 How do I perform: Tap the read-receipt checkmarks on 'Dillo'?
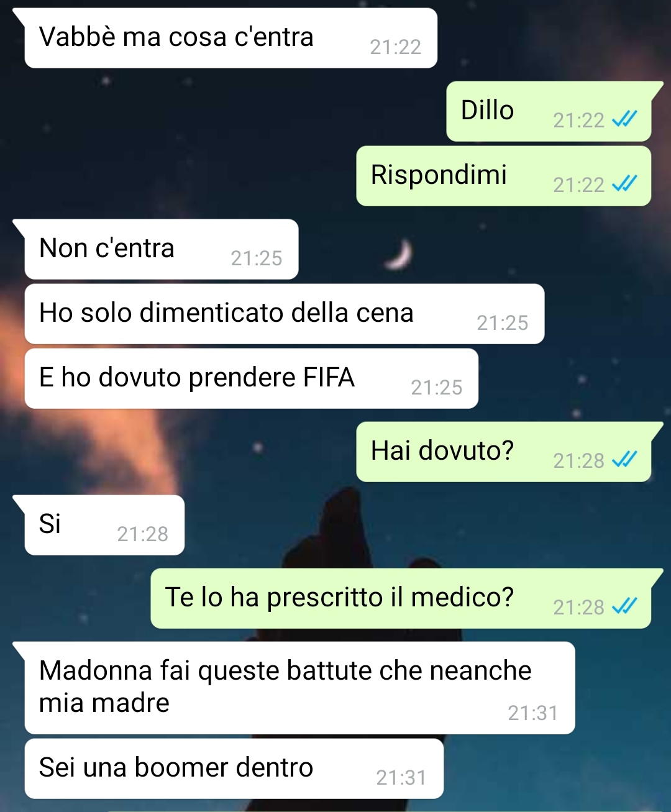(x=624, y=119)
